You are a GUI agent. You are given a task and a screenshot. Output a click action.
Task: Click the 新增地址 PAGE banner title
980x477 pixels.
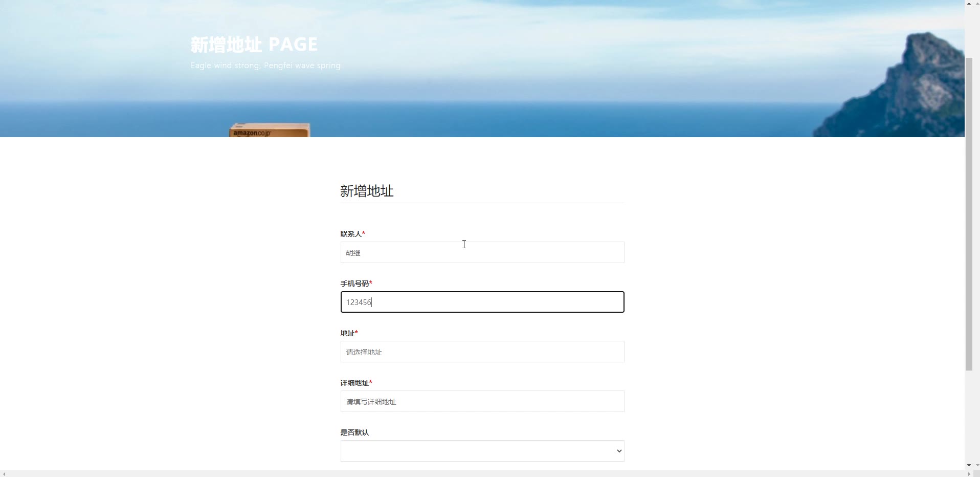coord(254,45)
